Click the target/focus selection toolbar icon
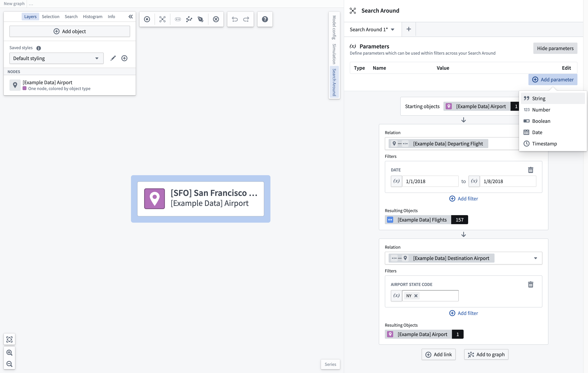Image resolution: width=588 pixels, height=373 pixels. (x=147, y=19)
